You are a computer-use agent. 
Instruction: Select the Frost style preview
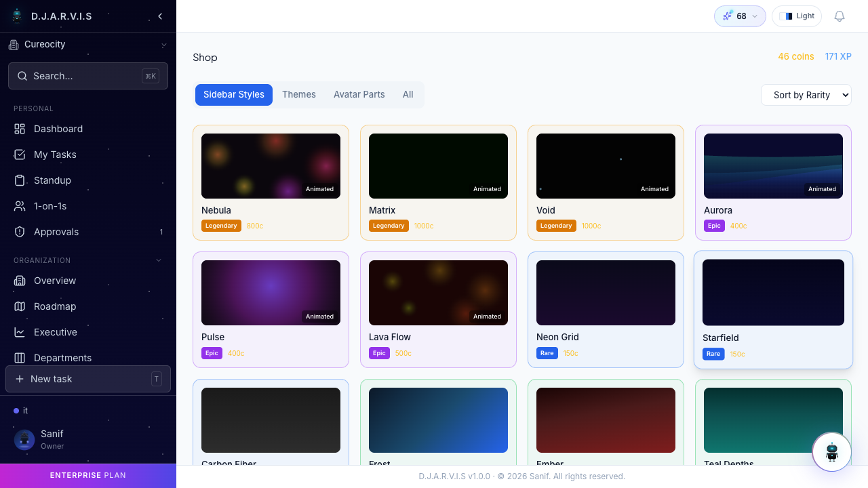(438, 420)
